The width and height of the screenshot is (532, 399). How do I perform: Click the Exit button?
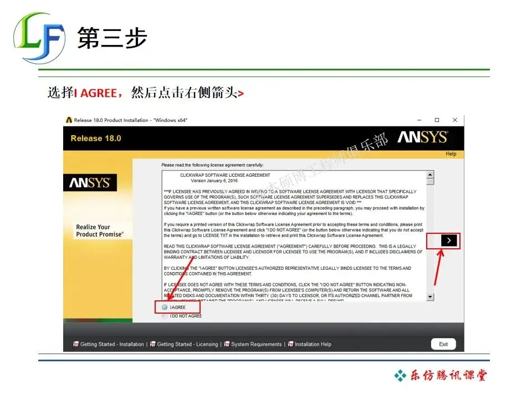[443, 344]
